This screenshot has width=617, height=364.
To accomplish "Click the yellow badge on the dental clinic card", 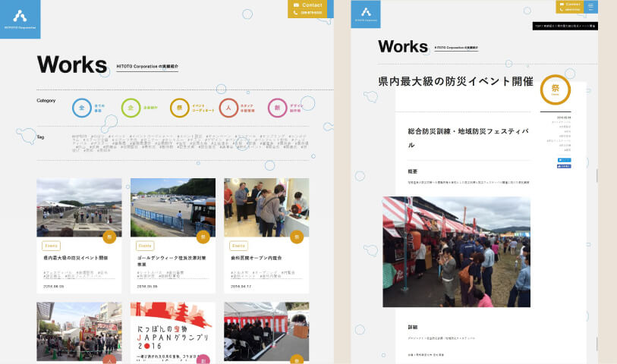I will [297, 237].
